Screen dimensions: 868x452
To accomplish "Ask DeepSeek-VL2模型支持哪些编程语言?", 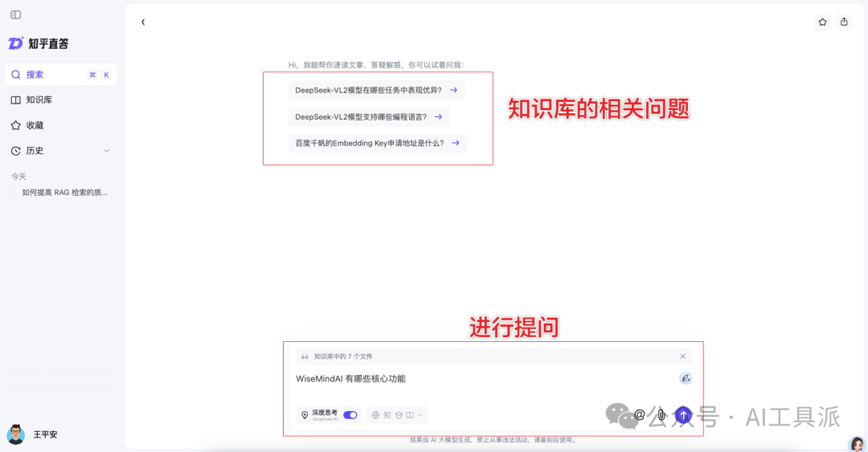I will [x=369, y=116].
